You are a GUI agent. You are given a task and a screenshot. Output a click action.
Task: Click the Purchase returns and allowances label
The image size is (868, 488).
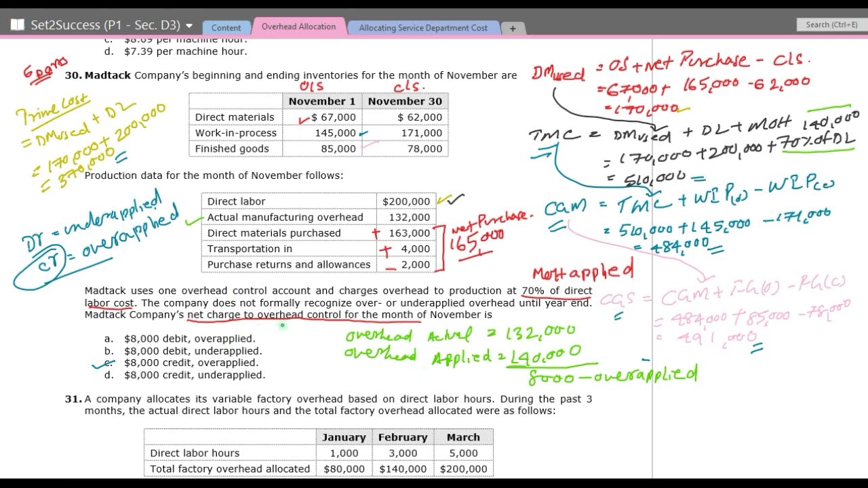[289, 264]
